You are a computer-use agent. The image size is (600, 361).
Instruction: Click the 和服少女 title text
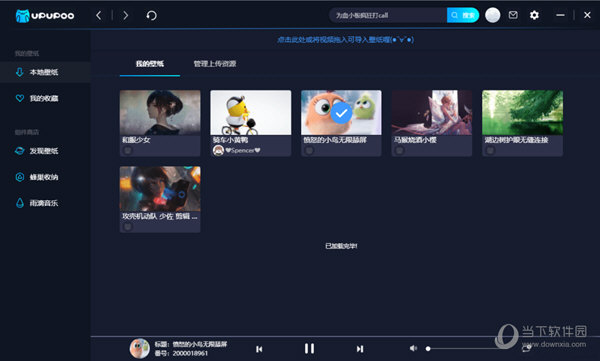[x=136, y=140]
